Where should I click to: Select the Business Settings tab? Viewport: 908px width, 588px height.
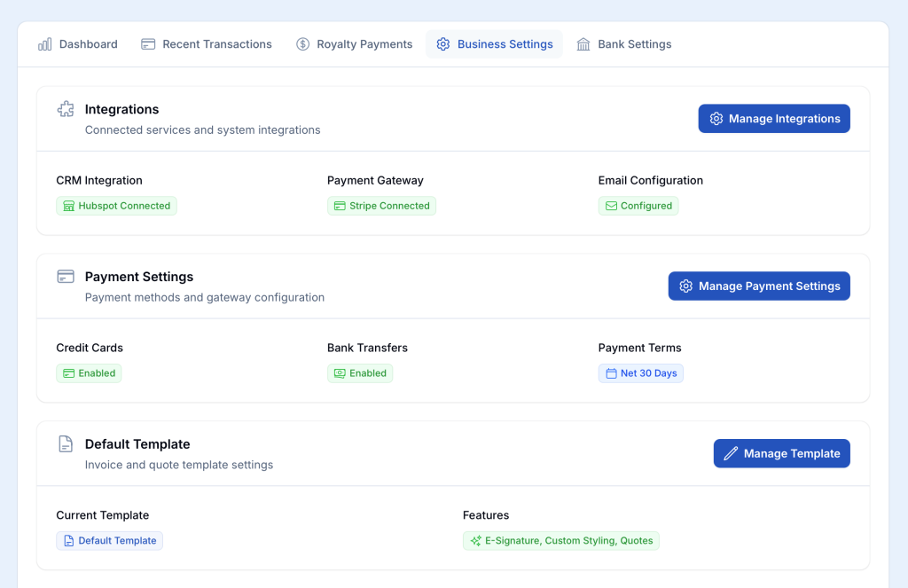pyautogui.click(x=494, y=44)
